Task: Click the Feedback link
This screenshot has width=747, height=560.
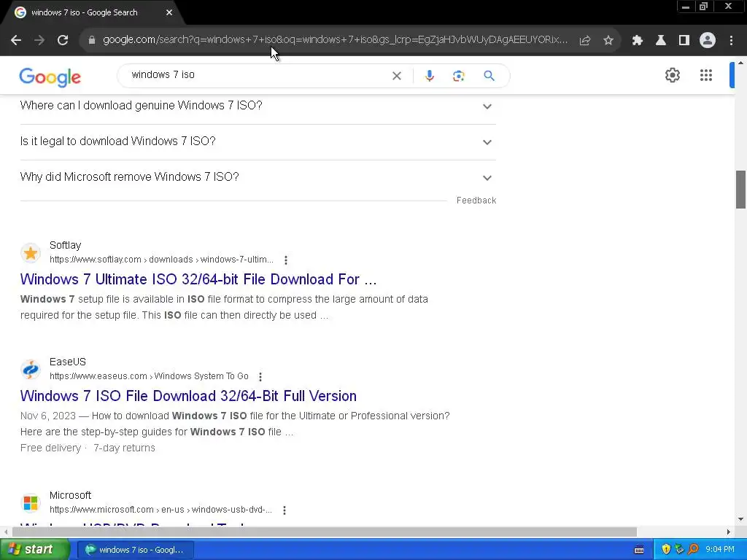Action: tap(476, 201)
